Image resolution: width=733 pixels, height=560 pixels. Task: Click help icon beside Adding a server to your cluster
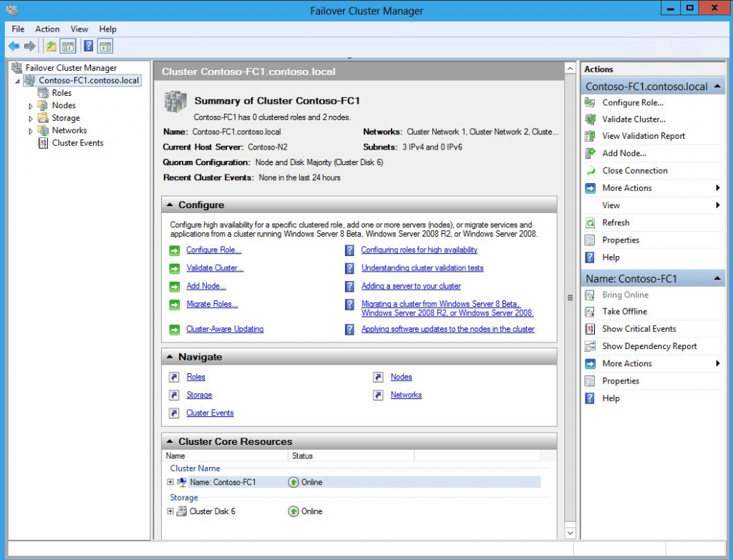[349, 286]
